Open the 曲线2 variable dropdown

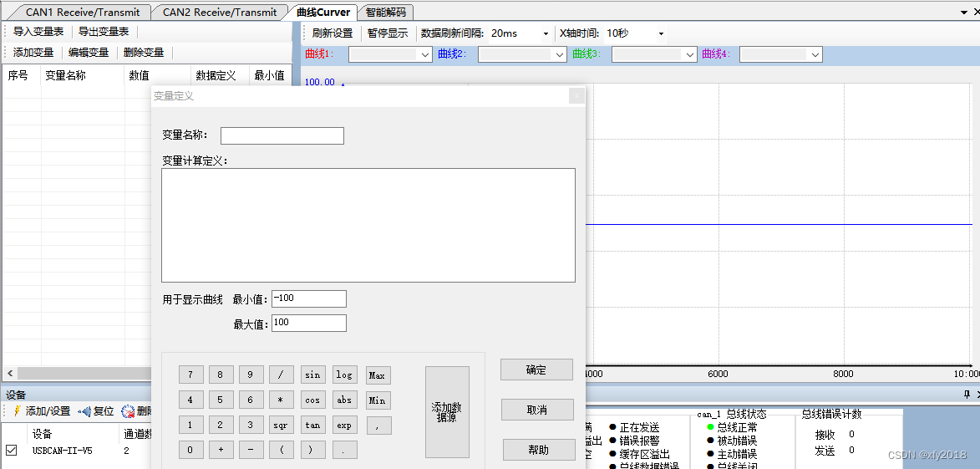coord(522,54)
